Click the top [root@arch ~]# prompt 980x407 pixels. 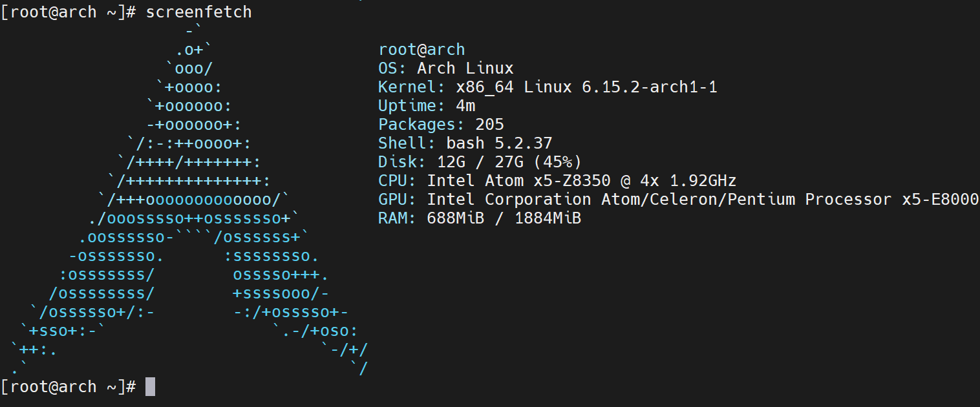point(68,12)
